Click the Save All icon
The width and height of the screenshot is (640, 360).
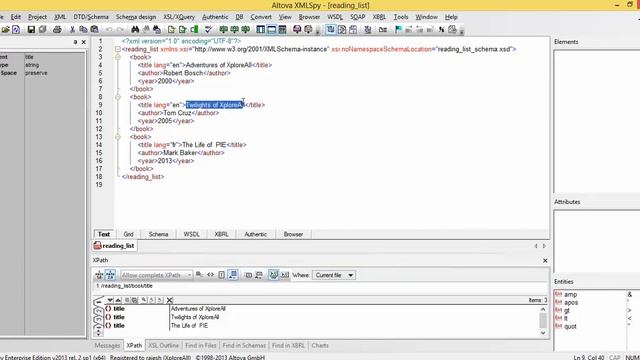point(42,29)
